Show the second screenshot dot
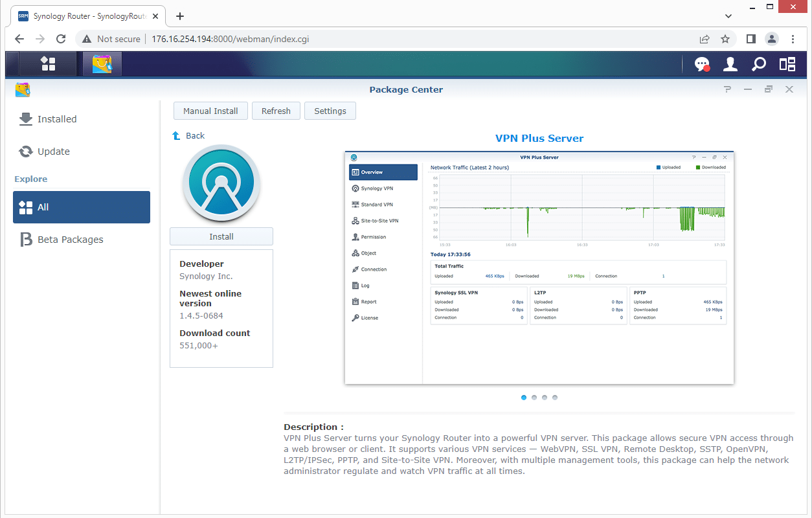 (x=534, y=398)
